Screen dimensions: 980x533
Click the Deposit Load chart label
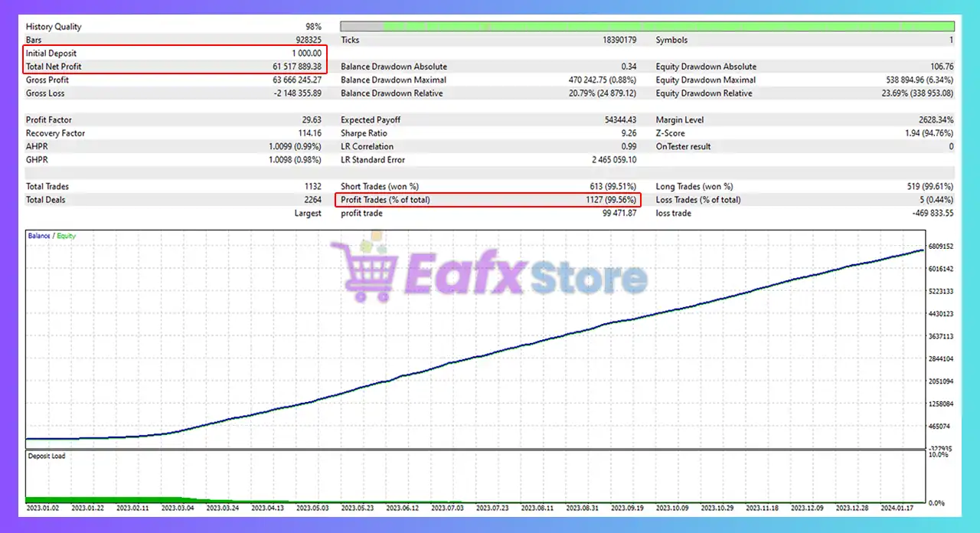[47, 456]
